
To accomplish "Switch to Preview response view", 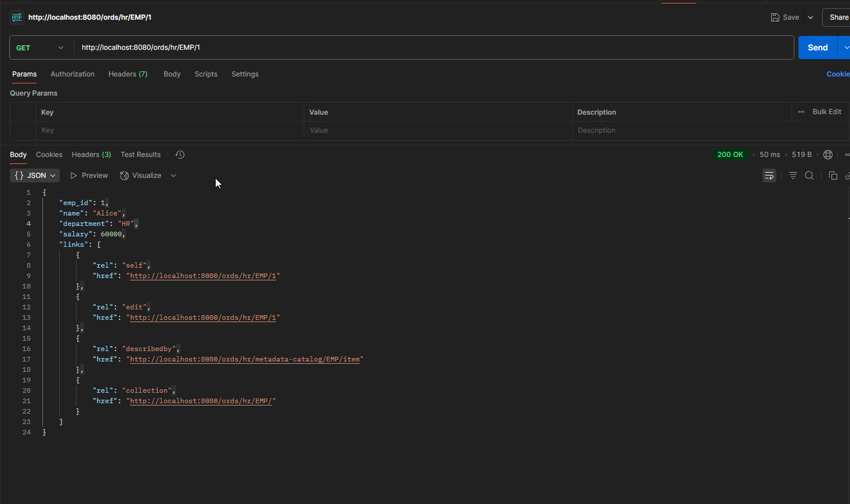I will point(89,176).
